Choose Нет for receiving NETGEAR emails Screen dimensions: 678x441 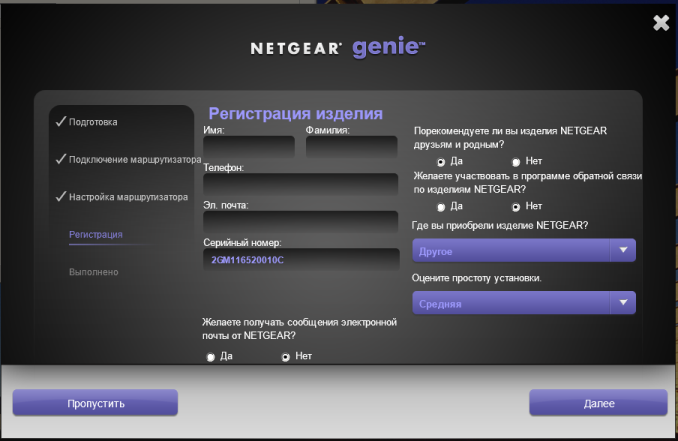[285, 357]
